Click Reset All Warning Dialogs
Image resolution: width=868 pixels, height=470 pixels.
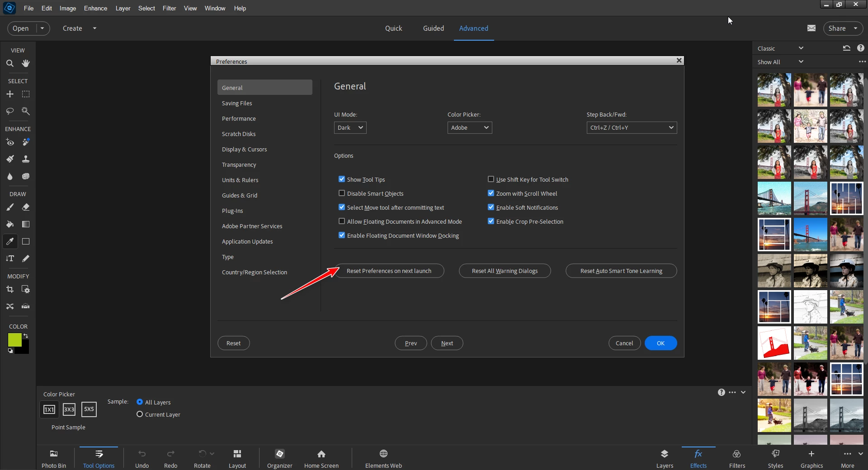[x=505, y=271]
